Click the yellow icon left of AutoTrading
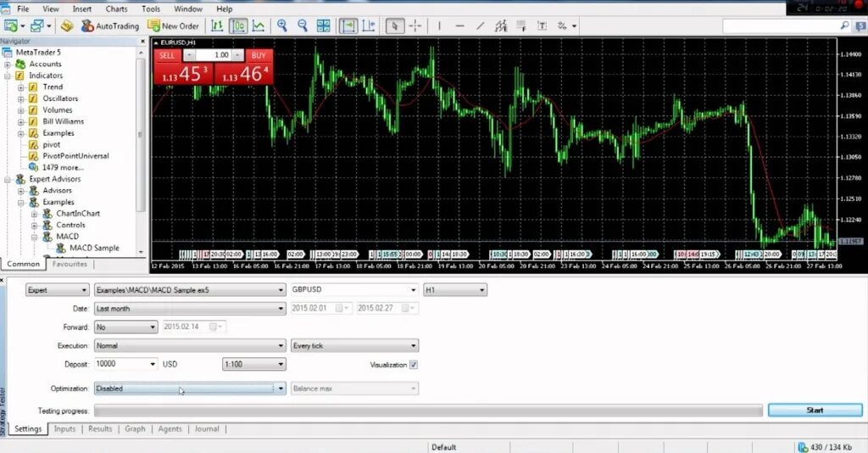 (x=67, y=25)
